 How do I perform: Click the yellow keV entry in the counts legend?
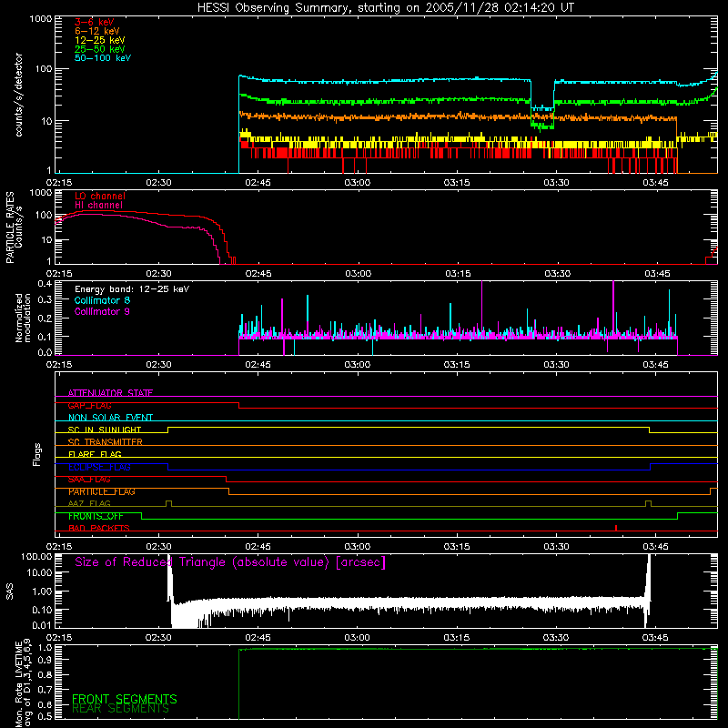[x=100, y=40]
